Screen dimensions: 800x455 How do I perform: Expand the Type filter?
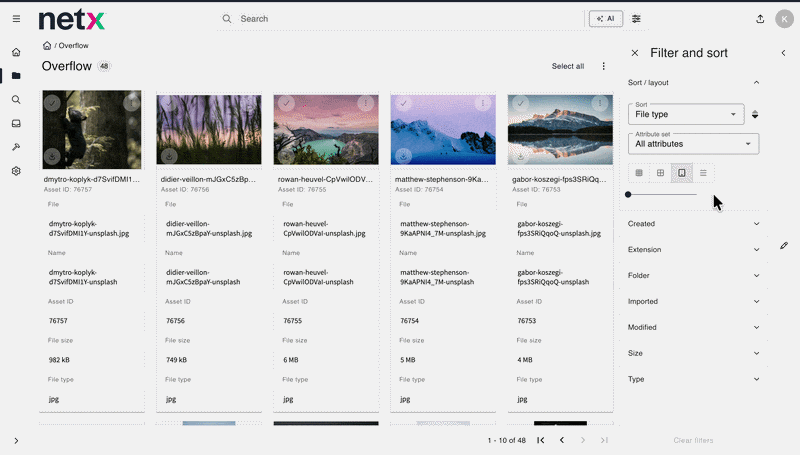[693, 379]
